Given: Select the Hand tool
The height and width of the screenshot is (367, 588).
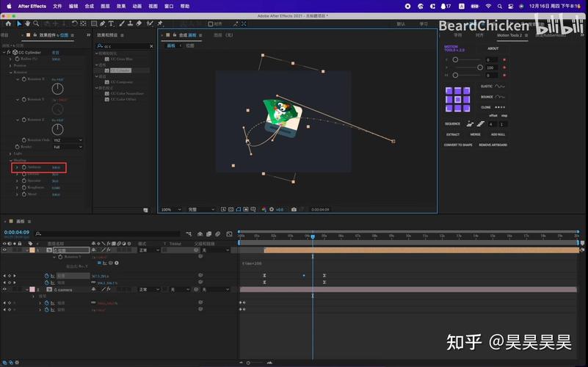Looking at the screenshot, I should tap(28, 23).
